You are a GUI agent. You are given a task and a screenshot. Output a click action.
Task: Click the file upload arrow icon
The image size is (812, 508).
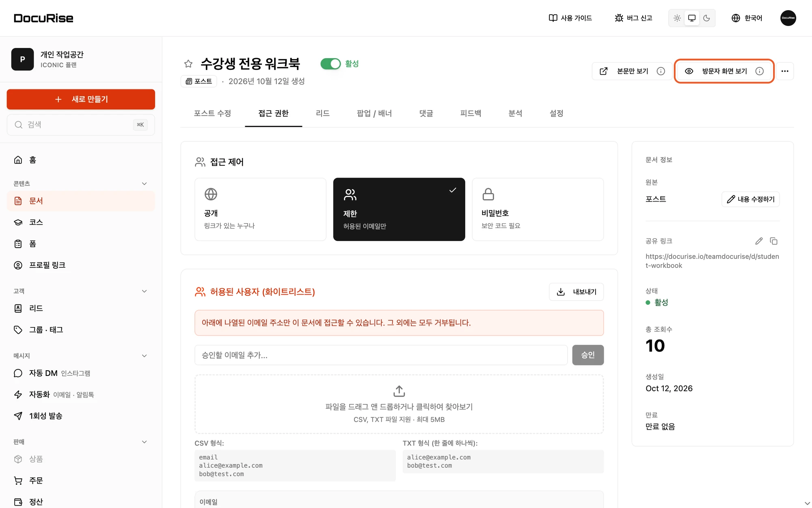(x=399, y=391)
